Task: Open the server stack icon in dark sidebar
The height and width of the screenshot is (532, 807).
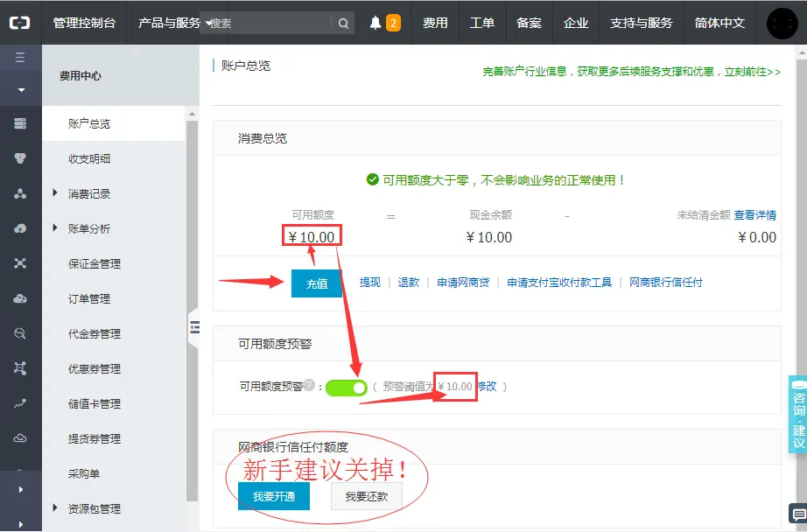Action: coord(20,123)
